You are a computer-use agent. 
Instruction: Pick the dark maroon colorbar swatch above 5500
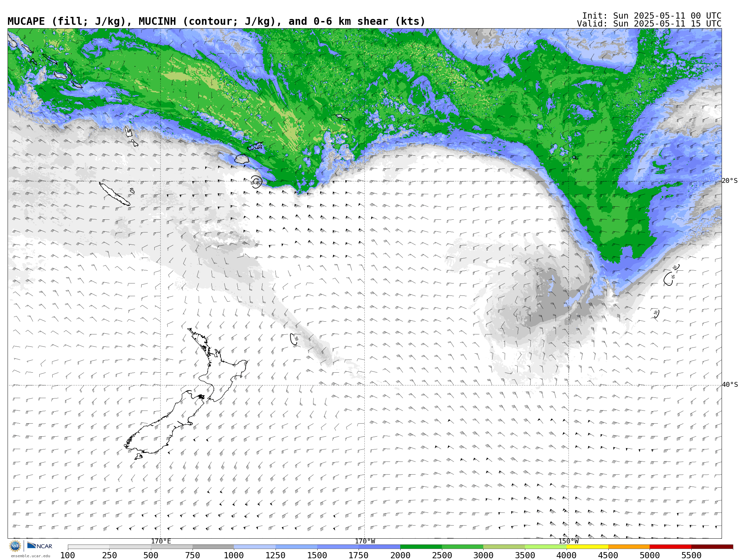[712, 547]
